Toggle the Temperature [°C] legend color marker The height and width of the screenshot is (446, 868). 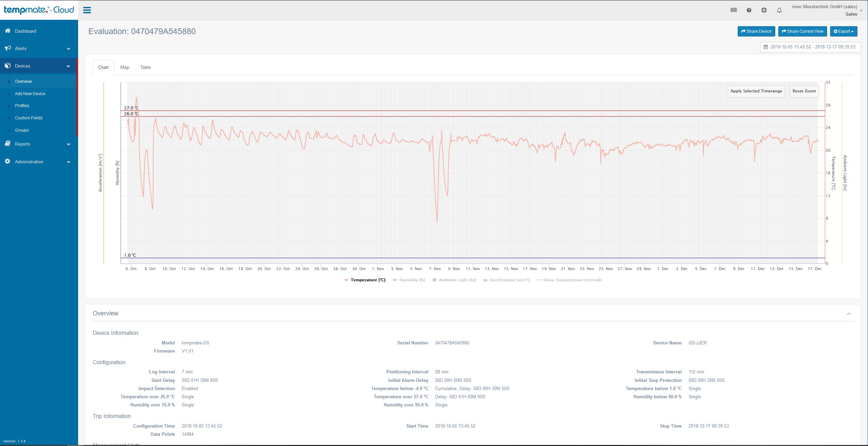346,280
